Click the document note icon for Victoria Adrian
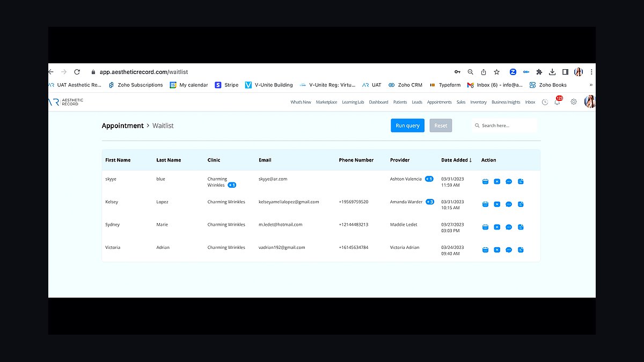The width and height of the screenshot is (644, 362). pyautogui.click(x=521, y=250)
